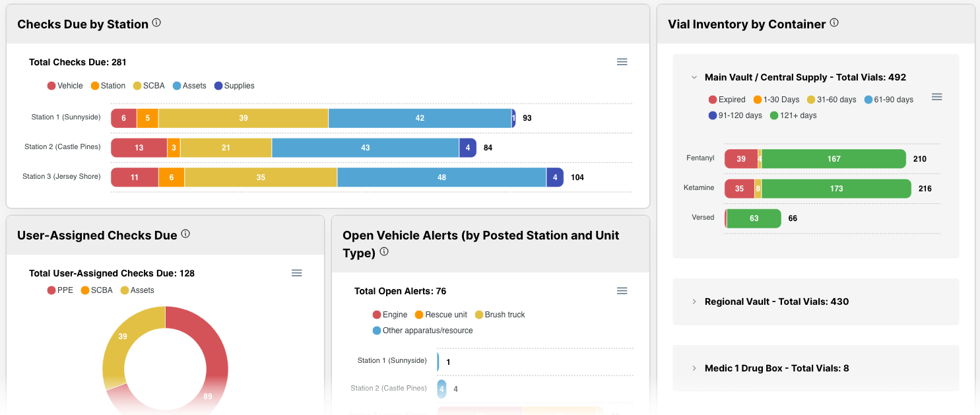Click "Station 1 (Sunnyside)" label in Checks Due chart
Image resolution: width=980 pixels, height=415 pixels.
pyautogui.click(x=66, y=117)
